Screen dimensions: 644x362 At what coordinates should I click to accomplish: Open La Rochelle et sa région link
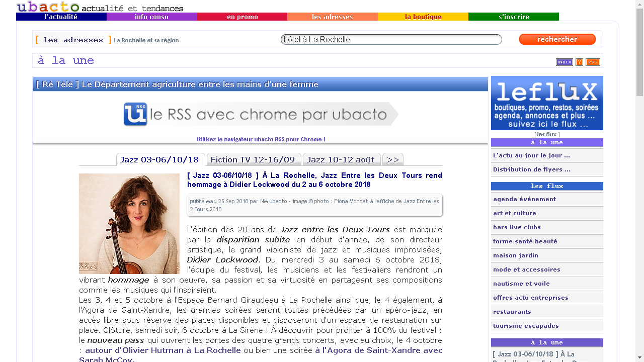pyautogui.click(x=146, y=40)
